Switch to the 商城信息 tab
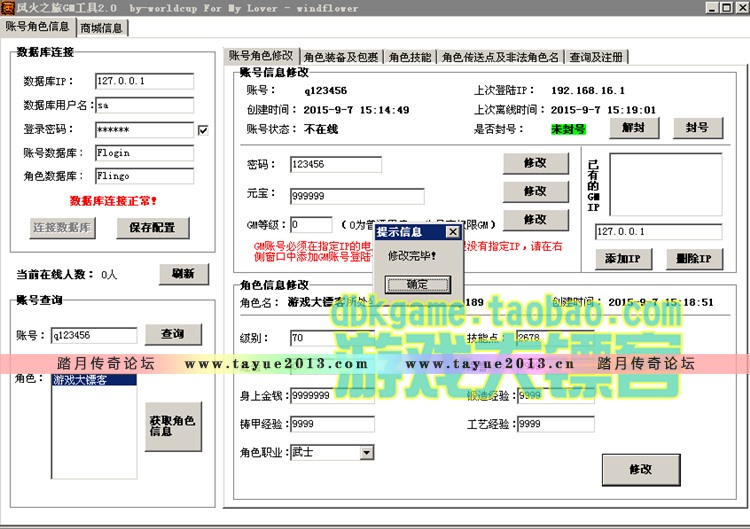Image resolution: width=750 pixels, height=529 pixels. (101, 28)
